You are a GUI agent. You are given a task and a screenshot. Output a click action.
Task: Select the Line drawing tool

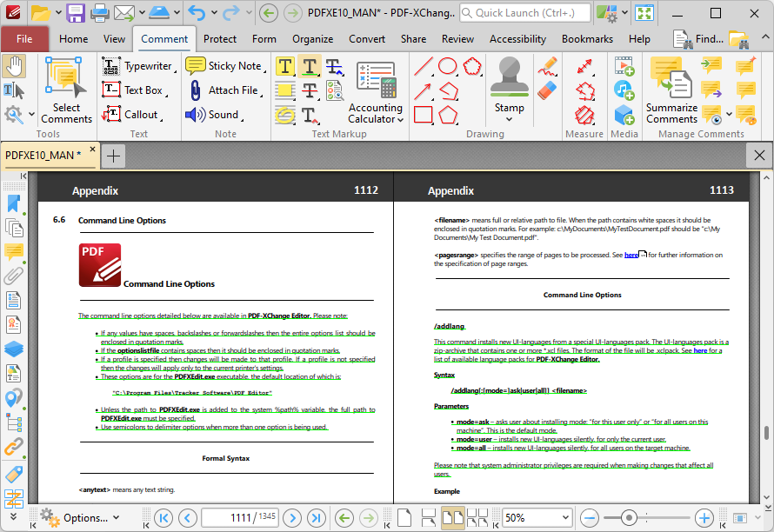click(x=424, y=66)
